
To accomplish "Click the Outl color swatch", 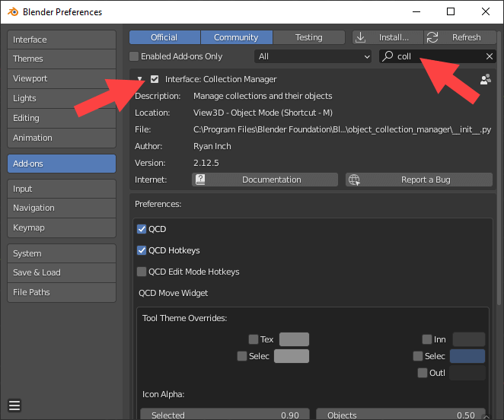I will tap(467, 373).
